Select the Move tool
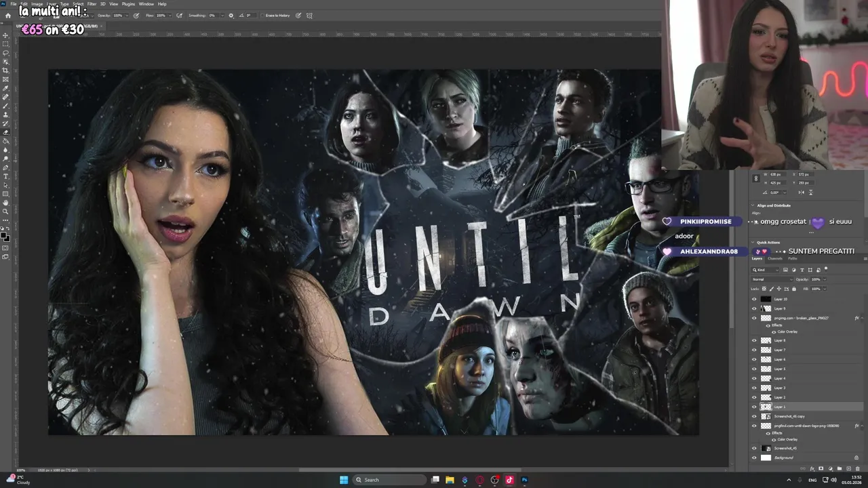 tap(5, 34)
